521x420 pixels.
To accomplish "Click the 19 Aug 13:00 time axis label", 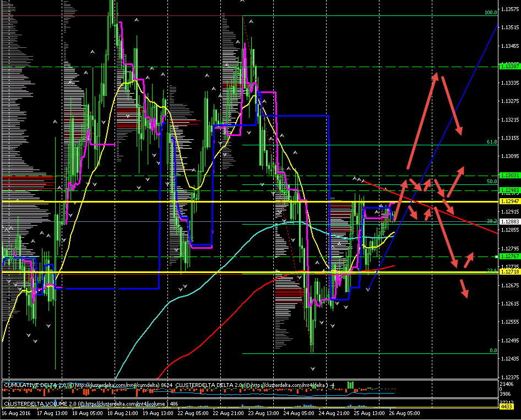I will (x=158, y=413).
